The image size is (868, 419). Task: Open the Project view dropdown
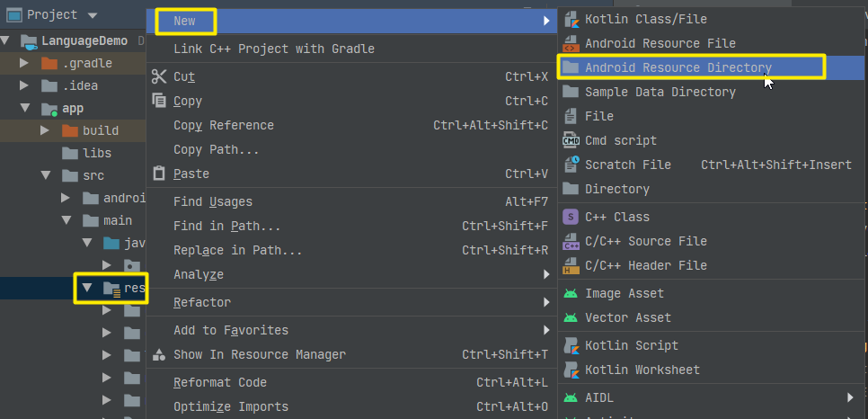coord(93,15)
